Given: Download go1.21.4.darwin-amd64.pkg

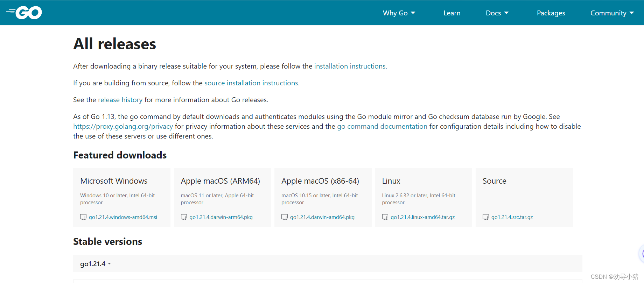Looking at the screenshot, I should click(322, 217).
